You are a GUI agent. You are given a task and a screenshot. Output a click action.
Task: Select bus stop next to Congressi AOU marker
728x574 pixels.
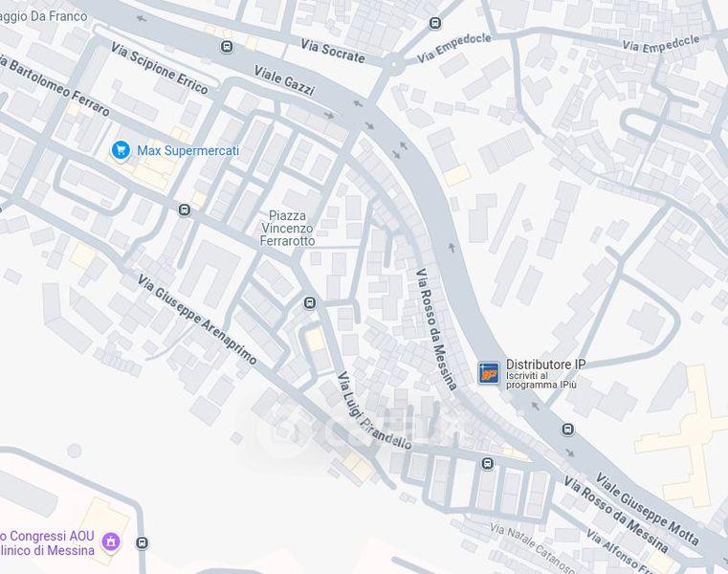(143, 542)
